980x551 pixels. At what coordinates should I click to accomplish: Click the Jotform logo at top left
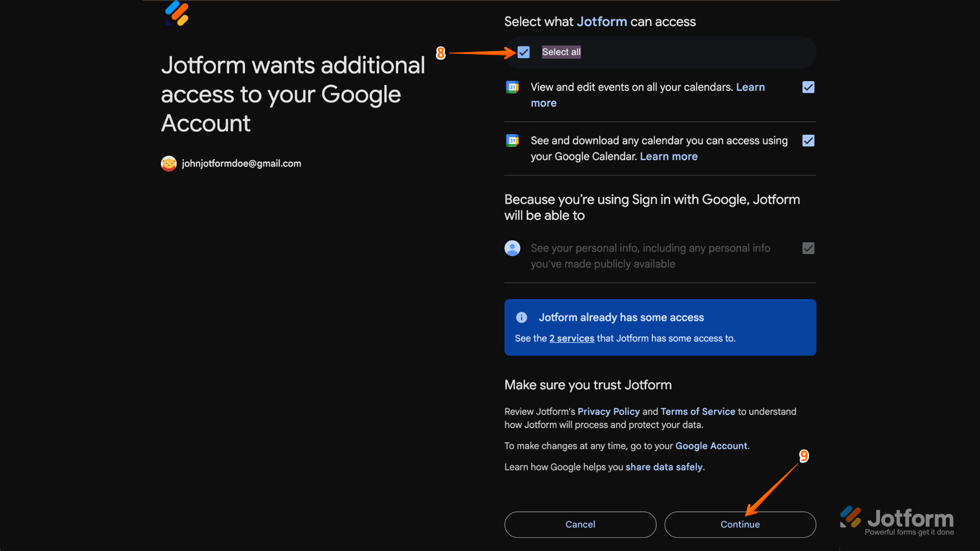coord(176,14)
